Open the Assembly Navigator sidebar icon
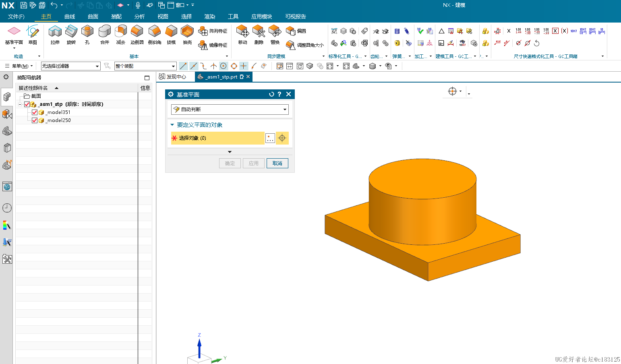The width and height of the screenshot is (621, 364). [7, 97]
